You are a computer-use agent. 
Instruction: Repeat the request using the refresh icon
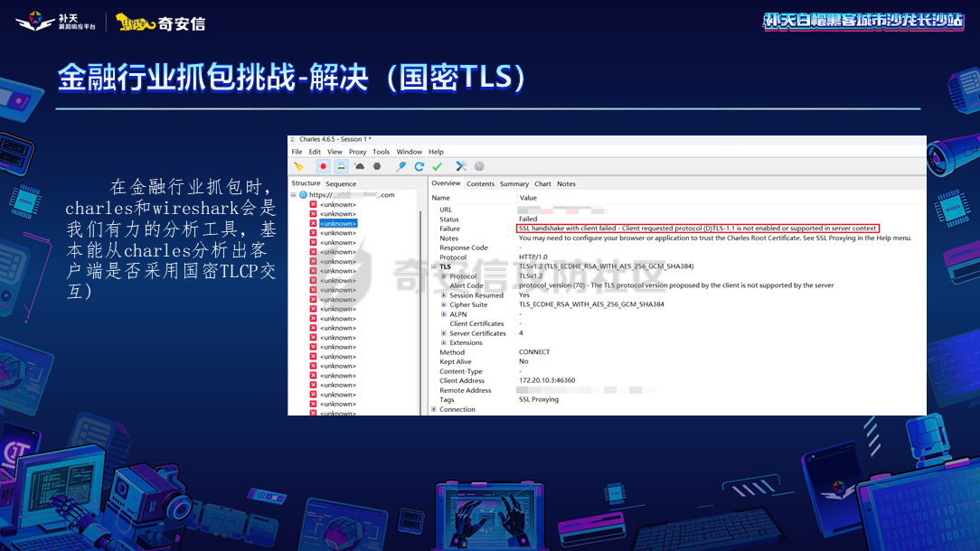click(419, 165)
